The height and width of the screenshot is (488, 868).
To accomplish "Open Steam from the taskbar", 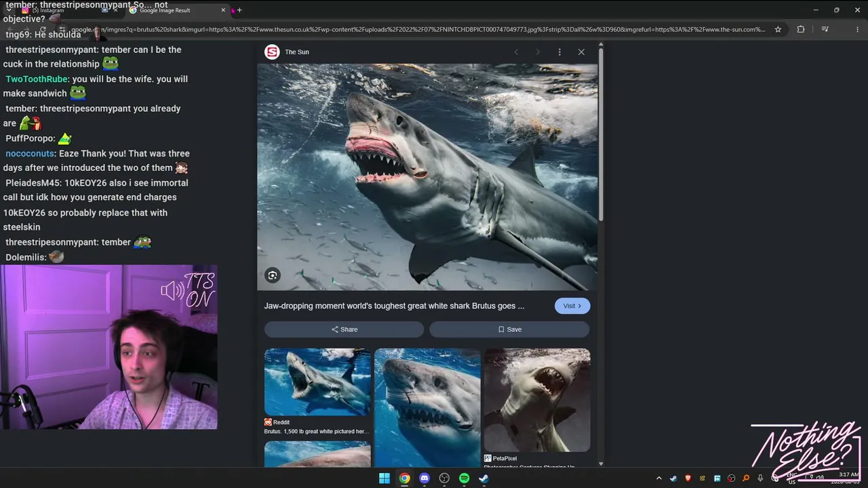I will coord(484,479).
